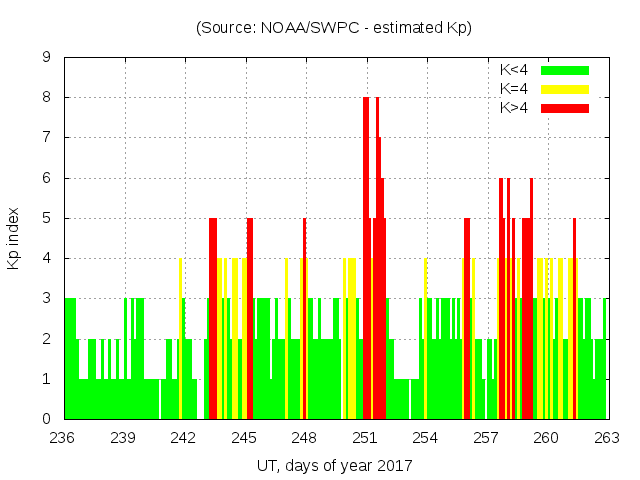Click day 263 at the x-axis end

[607, 438]
